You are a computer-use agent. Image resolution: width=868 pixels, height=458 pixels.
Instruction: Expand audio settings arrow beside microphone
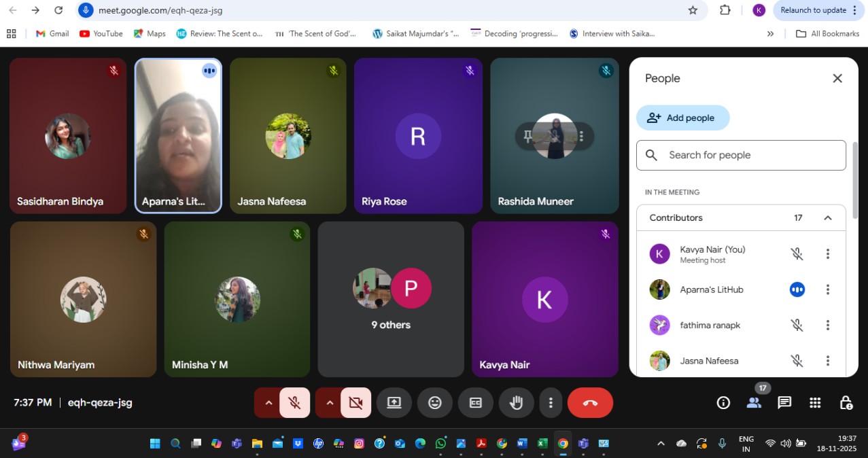(268, 402)
